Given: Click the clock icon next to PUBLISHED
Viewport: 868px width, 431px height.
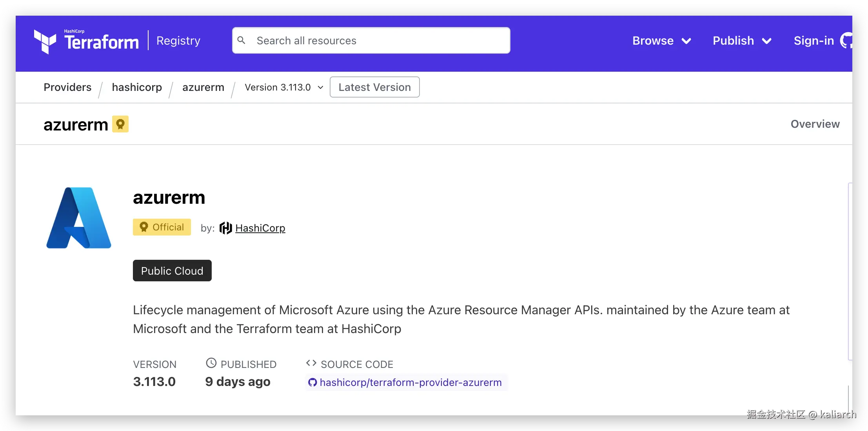Looking at the screenshot, I should [x=211, y=363].
